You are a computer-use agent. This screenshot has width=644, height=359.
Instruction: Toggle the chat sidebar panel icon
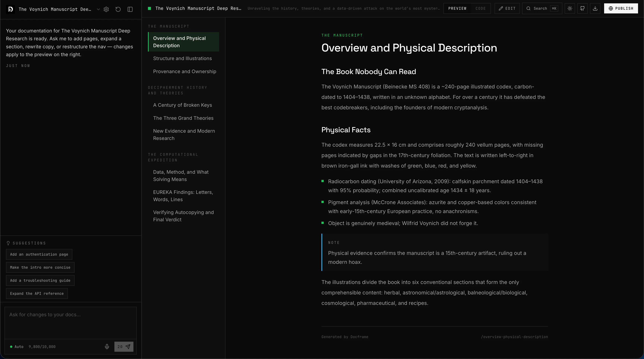130,9
